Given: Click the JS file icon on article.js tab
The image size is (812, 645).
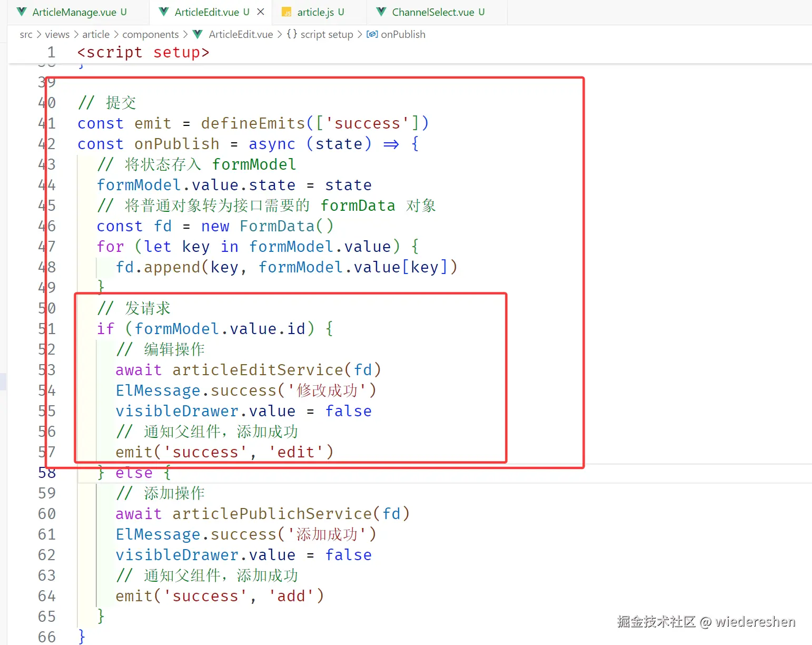Looking at the screenshot, I should (x=287, y=12).
